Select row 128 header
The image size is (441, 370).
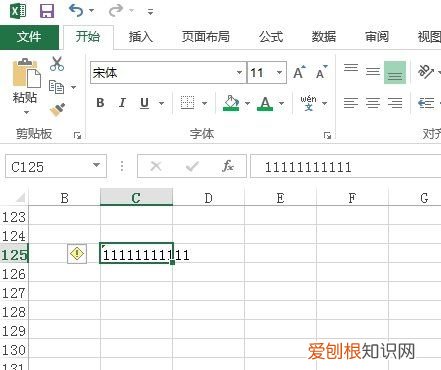click(x=14, y=311)
